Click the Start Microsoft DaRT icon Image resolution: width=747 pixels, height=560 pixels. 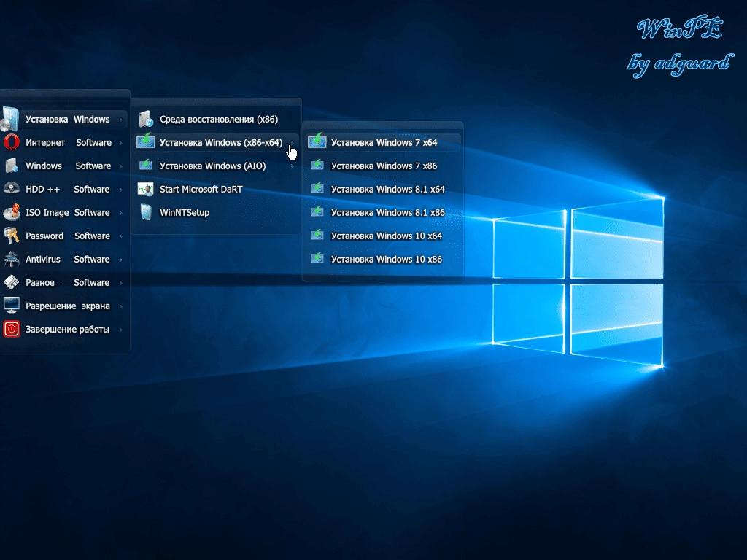[x=146, y=189]
